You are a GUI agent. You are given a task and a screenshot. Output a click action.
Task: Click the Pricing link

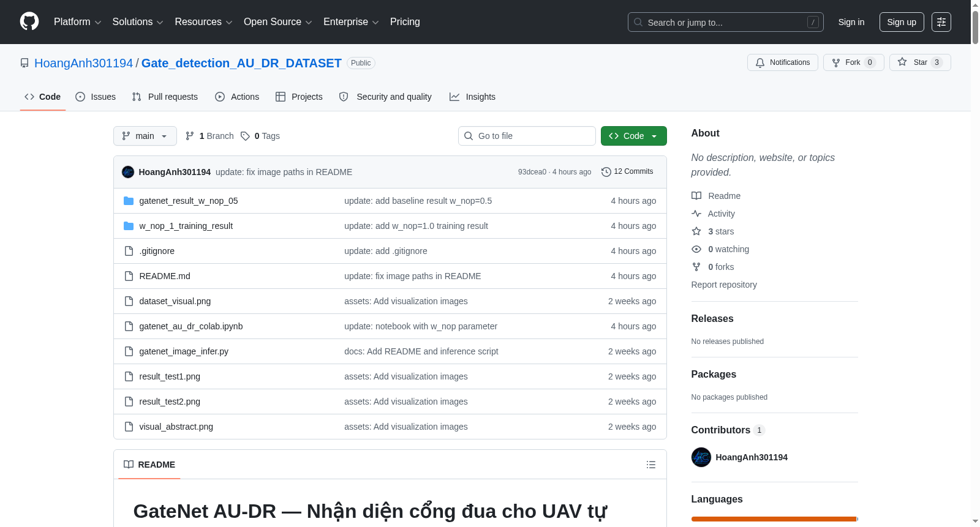pos(405,22)
